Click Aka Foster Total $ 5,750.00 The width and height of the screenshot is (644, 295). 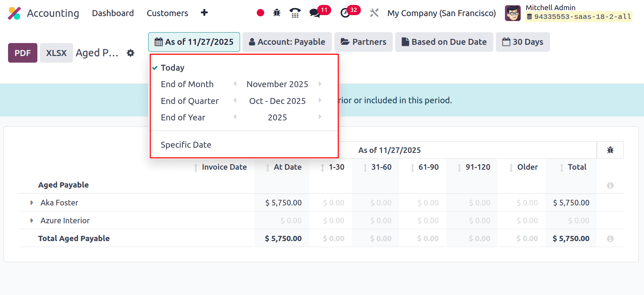pos(571,203)
